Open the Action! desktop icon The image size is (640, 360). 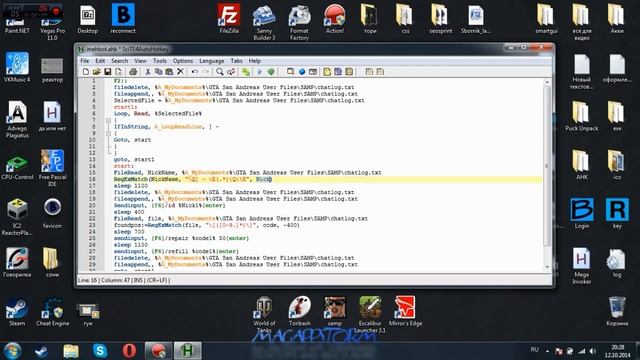tap(335, 18)
